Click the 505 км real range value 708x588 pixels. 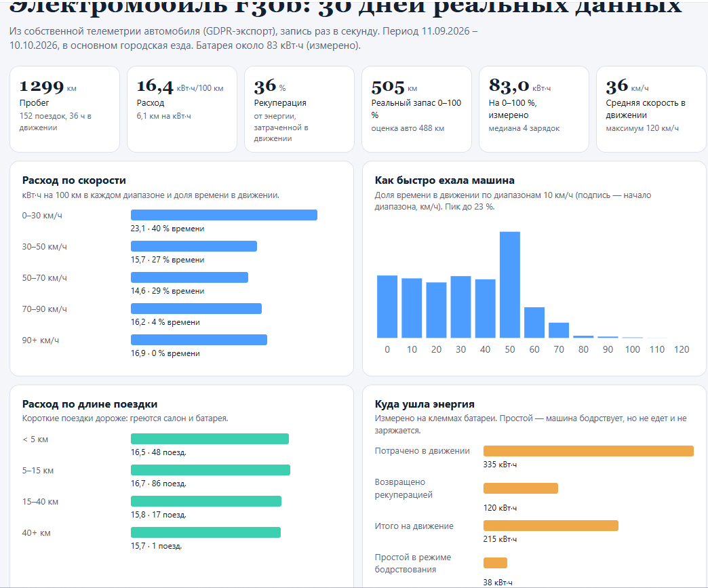tap(394, 87)
